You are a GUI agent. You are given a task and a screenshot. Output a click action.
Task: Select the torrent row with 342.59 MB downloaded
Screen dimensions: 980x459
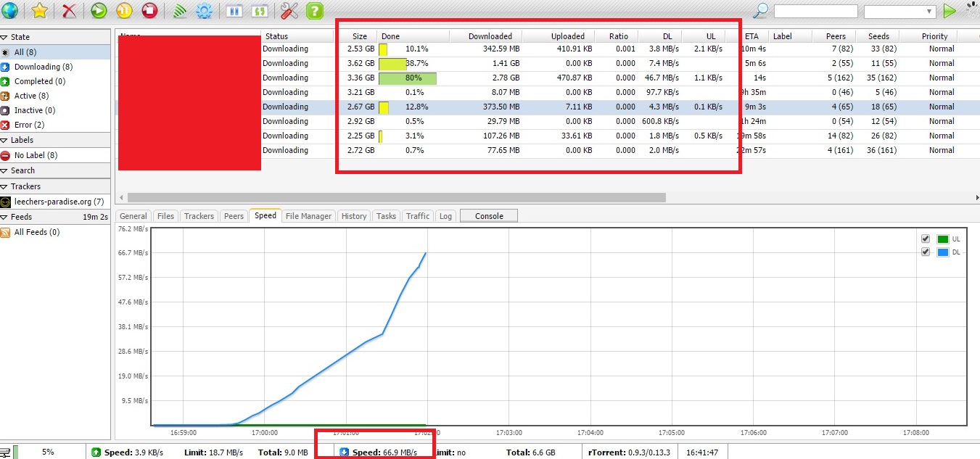[548, 49]
